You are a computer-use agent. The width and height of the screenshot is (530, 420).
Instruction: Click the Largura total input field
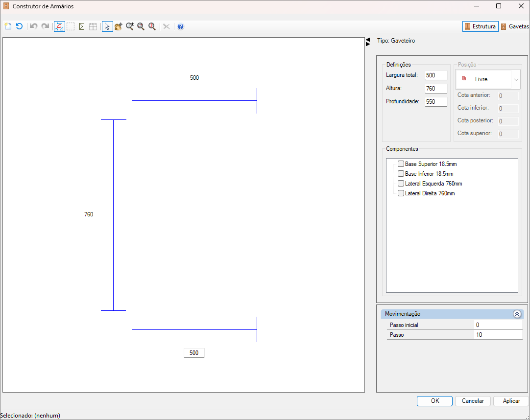[x=436, y=75]
